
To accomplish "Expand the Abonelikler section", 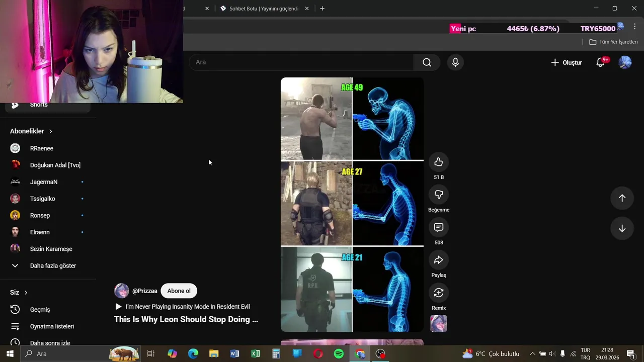I will (x=31, y=131).
